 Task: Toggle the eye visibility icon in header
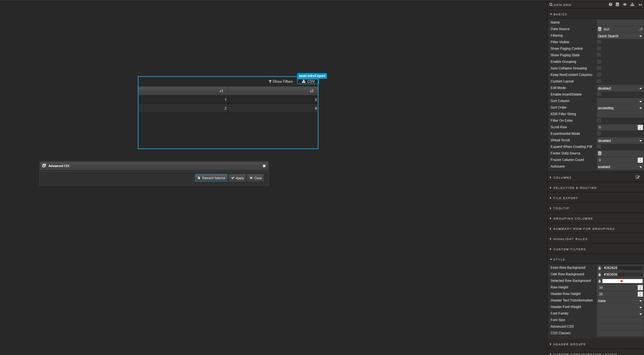[625, 5]
